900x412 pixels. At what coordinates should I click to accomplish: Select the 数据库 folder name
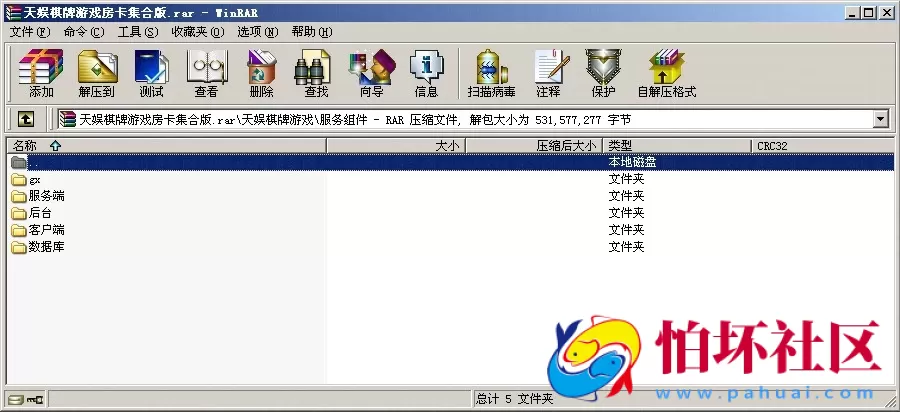tap(46, 247)
